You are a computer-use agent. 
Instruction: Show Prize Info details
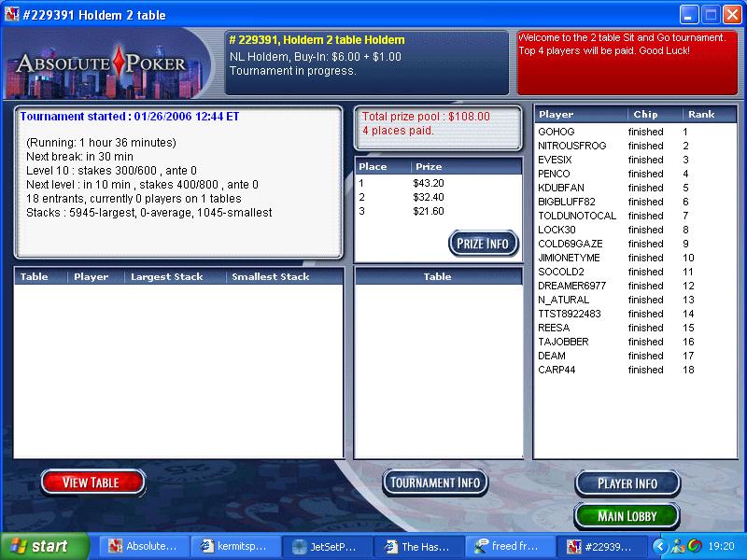[x=483, y=244]
